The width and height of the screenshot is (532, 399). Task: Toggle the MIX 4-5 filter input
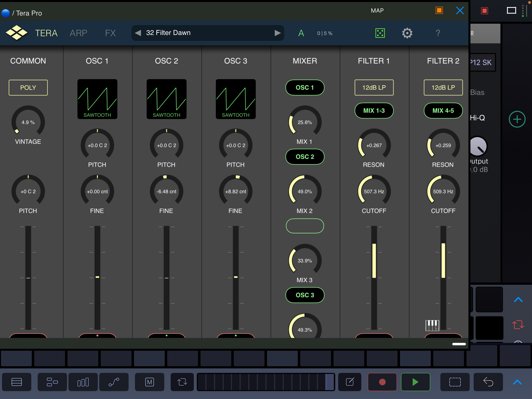pos(443,111)
